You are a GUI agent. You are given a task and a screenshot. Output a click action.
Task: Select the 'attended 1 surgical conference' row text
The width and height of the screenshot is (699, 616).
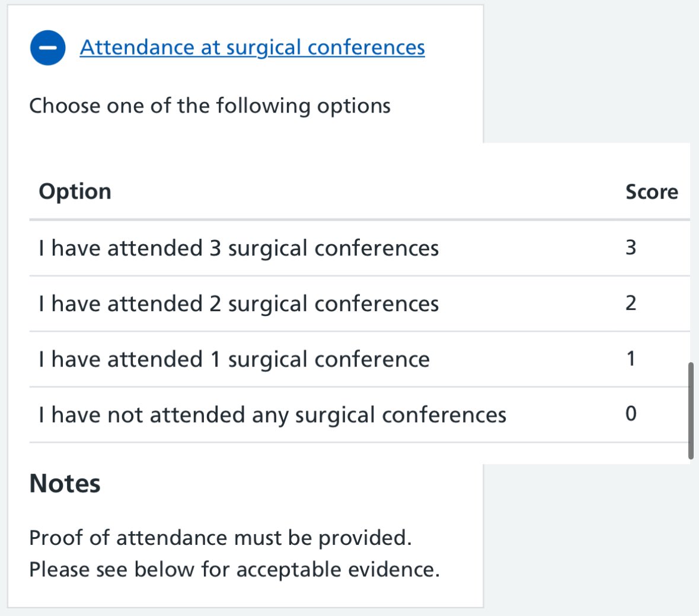(x=234, y=359)
